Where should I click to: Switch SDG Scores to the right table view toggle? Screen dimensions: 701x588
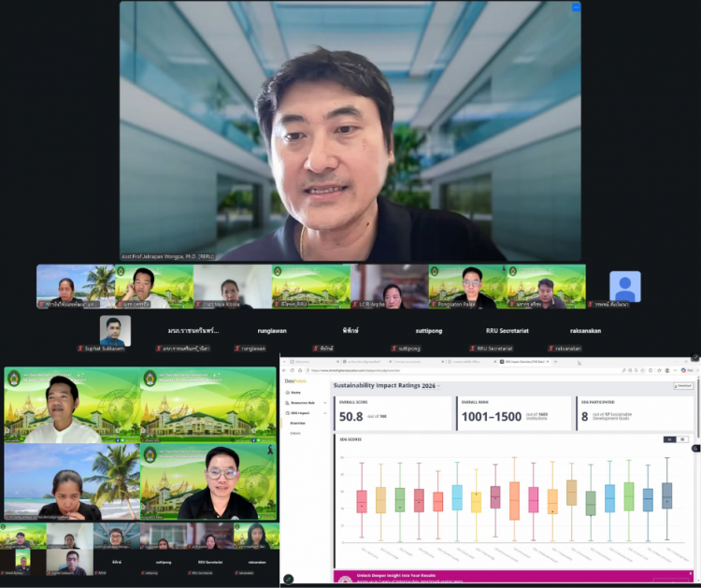pyautogui.click(x=682, y=439)
